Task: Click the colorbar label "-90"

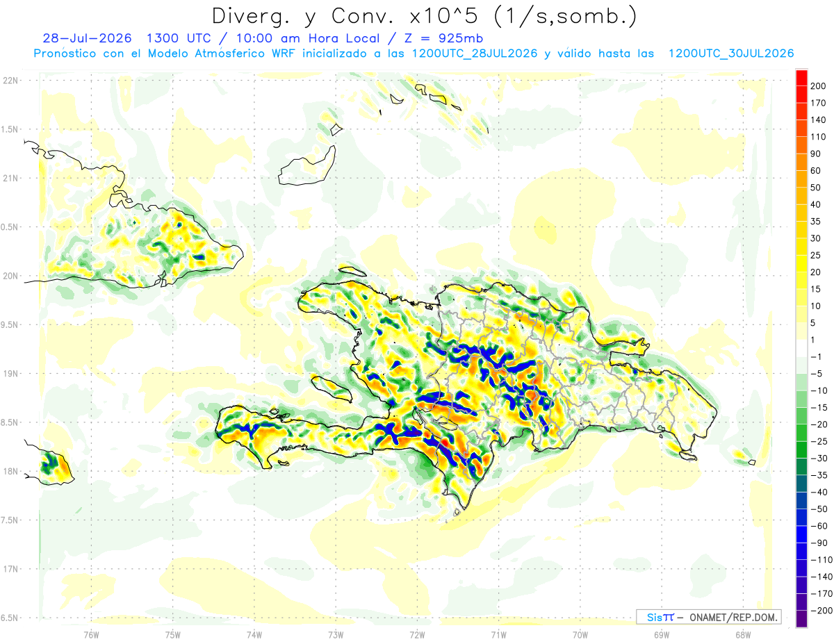Action: click(820, 543)
